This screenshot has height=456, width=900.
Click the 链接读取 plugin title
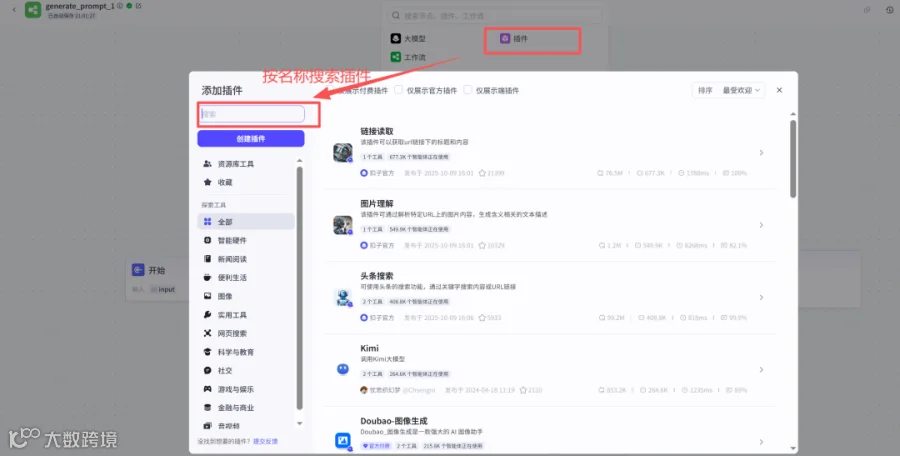377,132
